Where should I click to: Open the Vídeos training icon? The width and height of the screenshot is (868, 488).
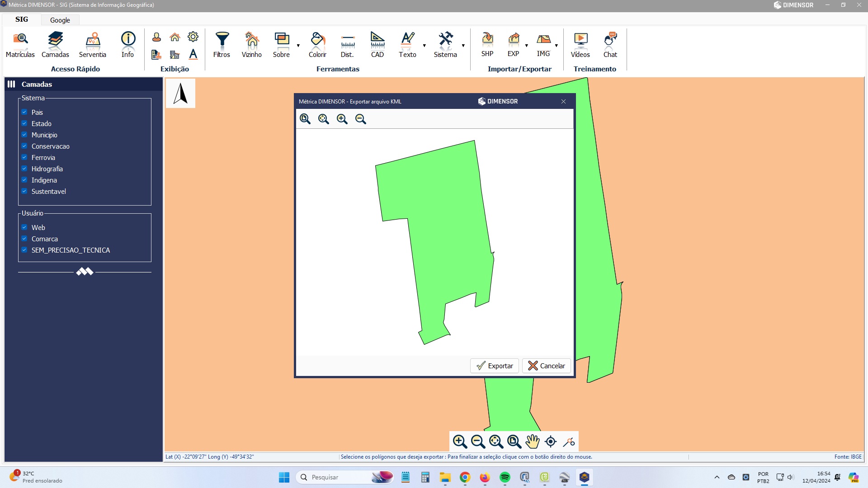click(x=580, y=45)
